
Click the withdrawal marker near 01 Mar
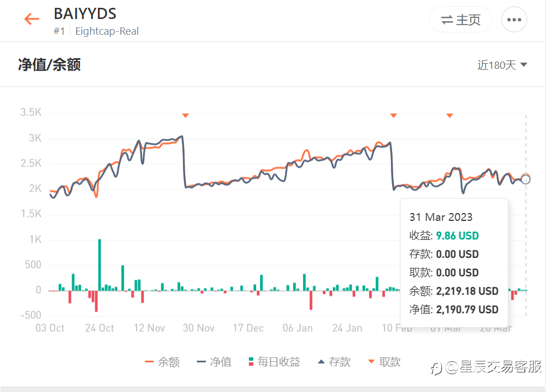point(450,115)
